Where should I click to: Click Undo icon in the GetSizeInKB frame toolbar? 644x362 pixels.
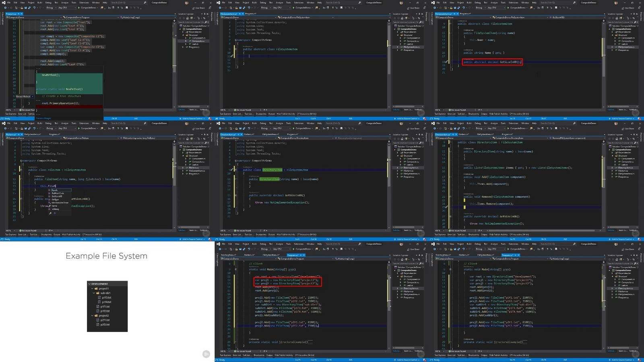464,8
